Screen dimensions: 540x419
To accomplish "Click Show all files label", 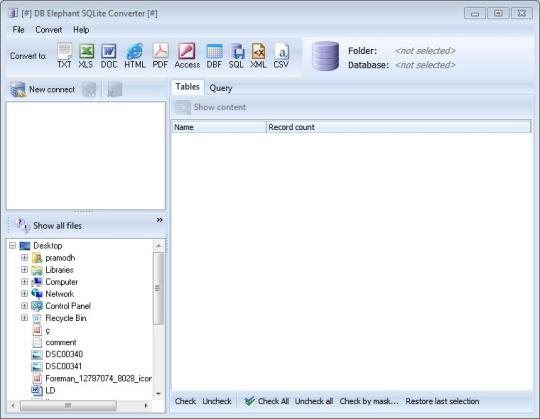I will pyautogui.click(x=58, y=226).
